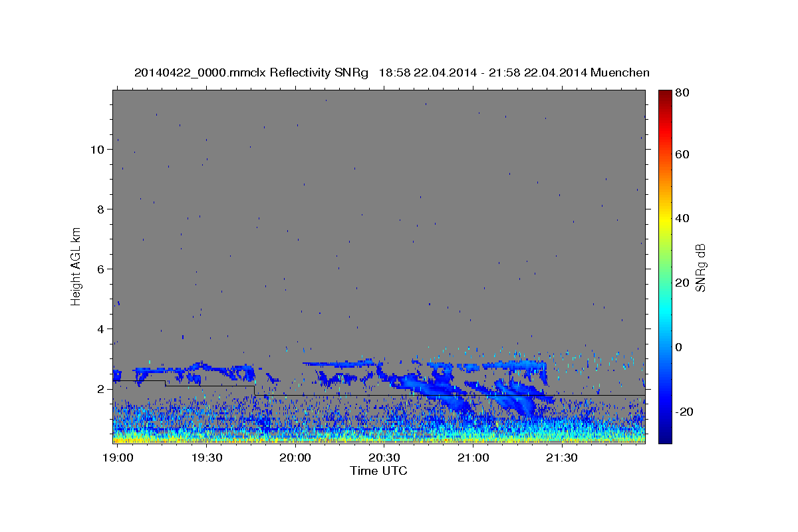This screenshot has height=532, width=798.
Task: Click the 'Height AGL km' axis label
Action: [76, 265]
